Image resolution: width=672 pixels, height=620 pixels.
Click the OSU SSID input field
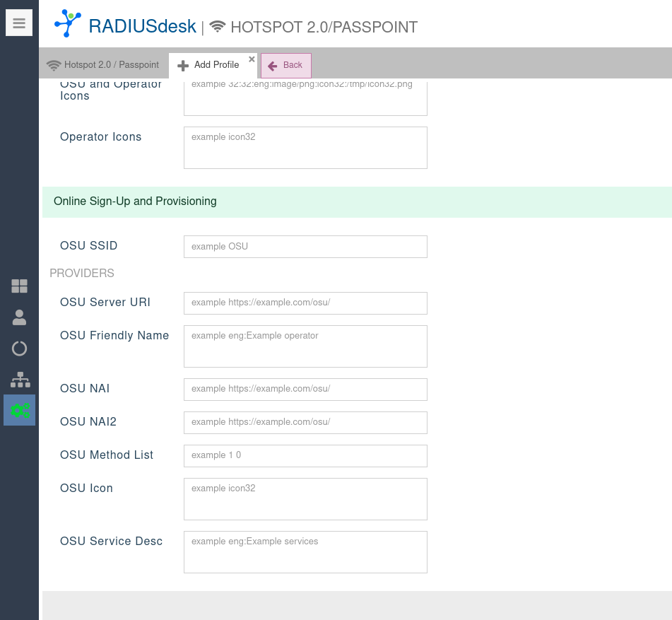pos(305,247)
